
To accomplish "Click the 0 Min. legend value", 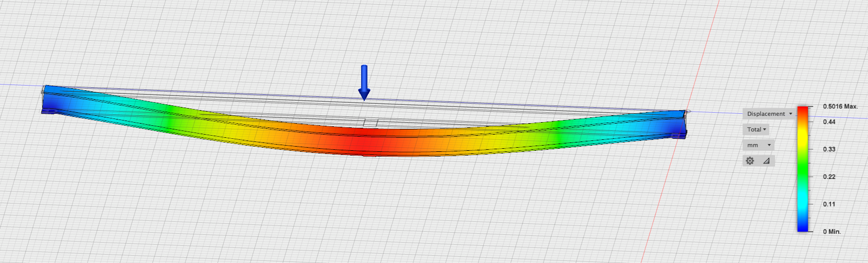I will tap(831, 232).
